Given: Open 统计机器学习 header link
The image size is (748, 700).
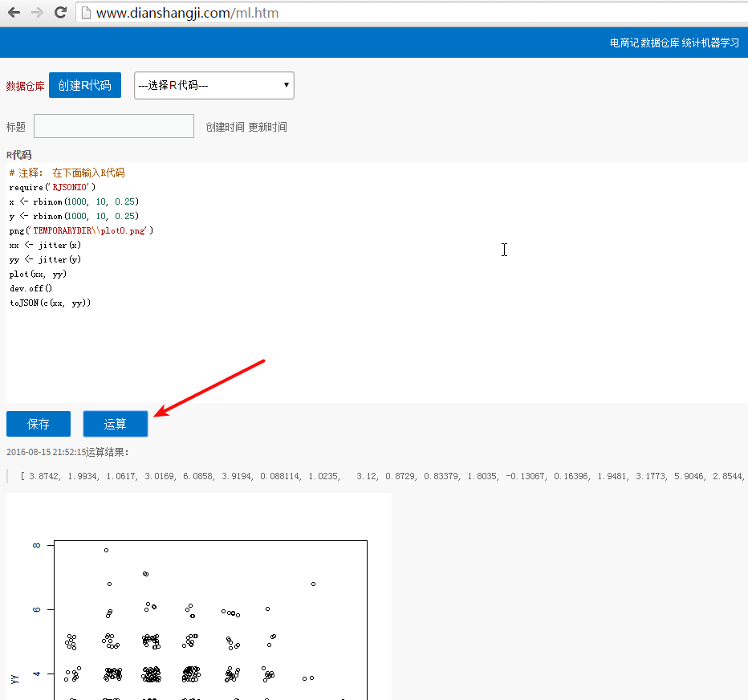Looking at the screenshot, I should [x=710, y=43].
